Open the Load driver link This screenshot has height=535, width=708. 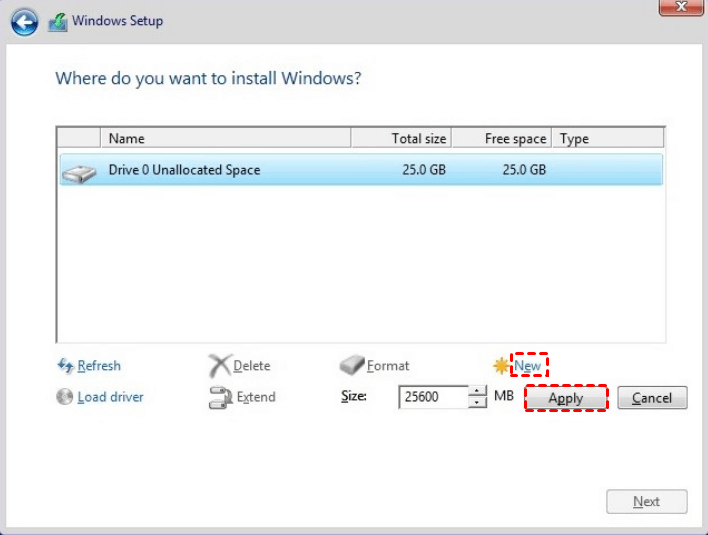[110, 397]
